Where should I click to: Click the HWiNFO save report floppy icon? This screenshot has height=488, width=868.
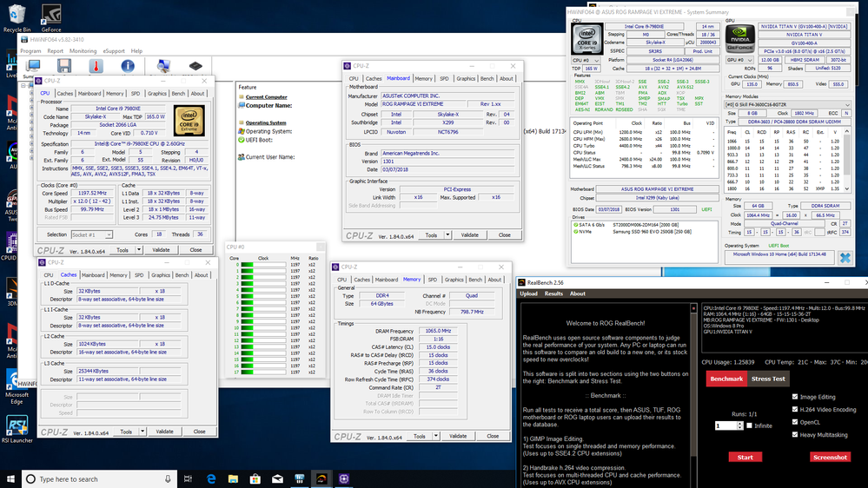(64, 66)
